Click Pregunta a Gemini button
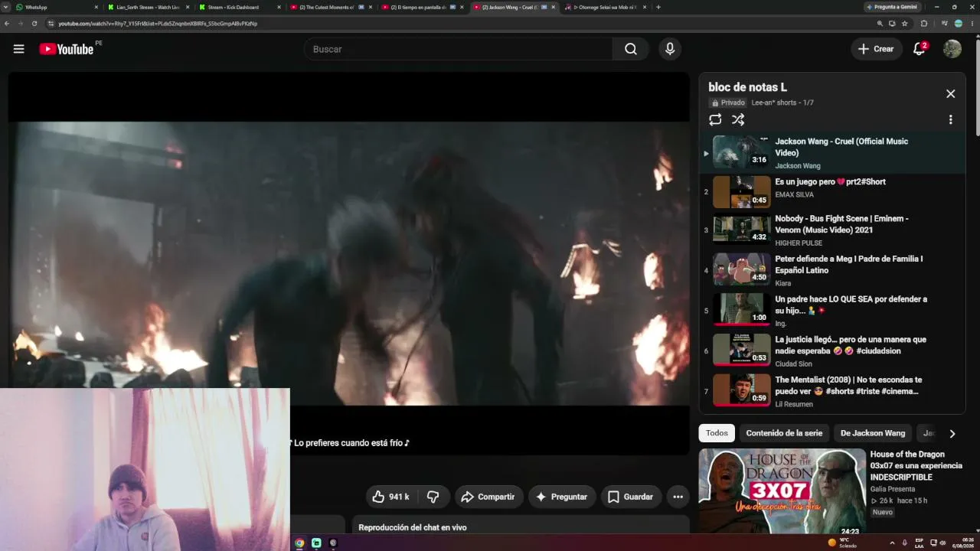Viewport: 980px width, 551px height. pyautogui.click(x=893, y=7)
